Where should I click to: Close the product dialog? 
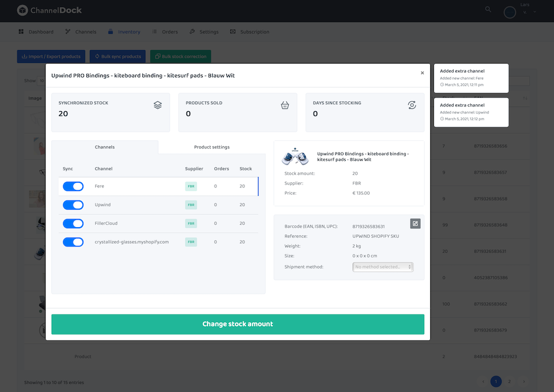click(x=422, y=73)
